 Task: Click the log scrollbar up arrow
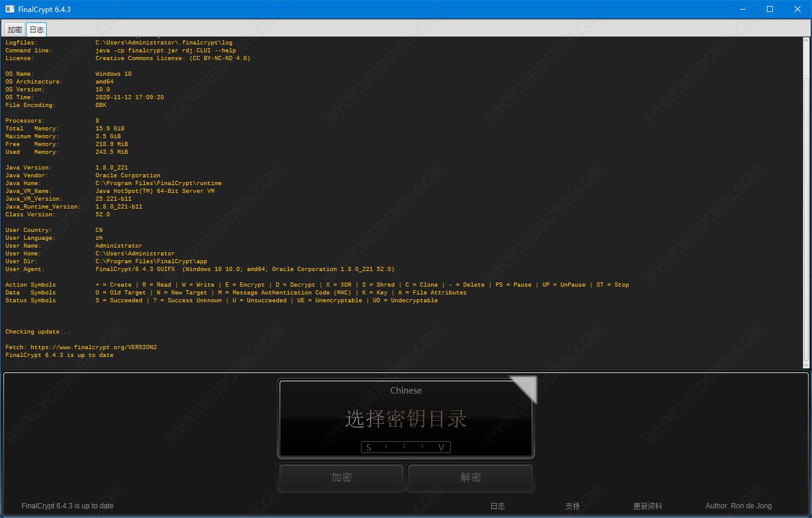coord(807,41)
